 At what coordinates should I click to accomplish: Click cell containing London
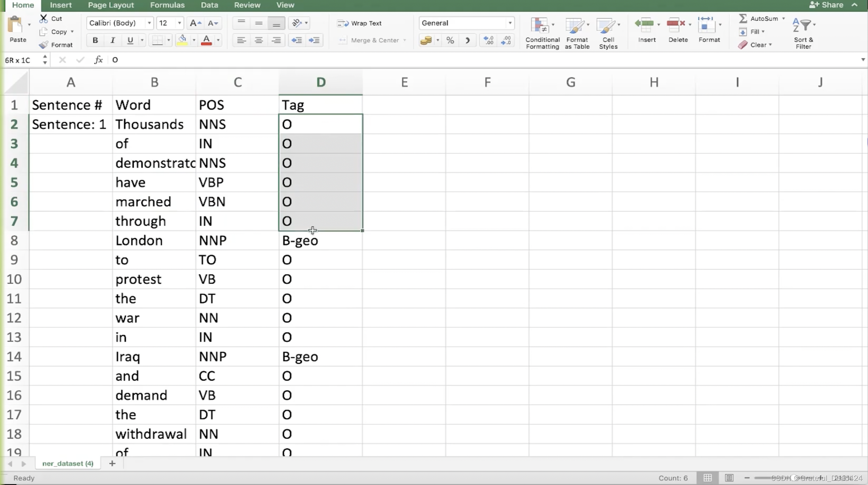click(x=154, y=240)
